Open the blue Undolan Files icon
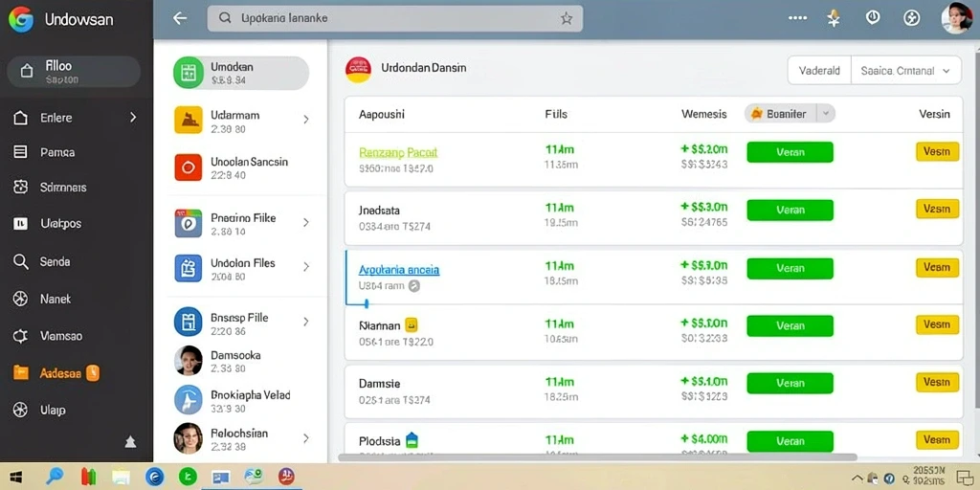 [189, 268]
